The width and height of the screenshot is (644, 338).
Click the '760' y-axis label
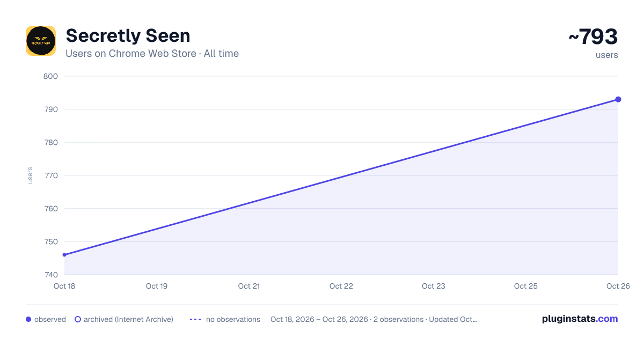pyautogui.click(x=50, y=209)
